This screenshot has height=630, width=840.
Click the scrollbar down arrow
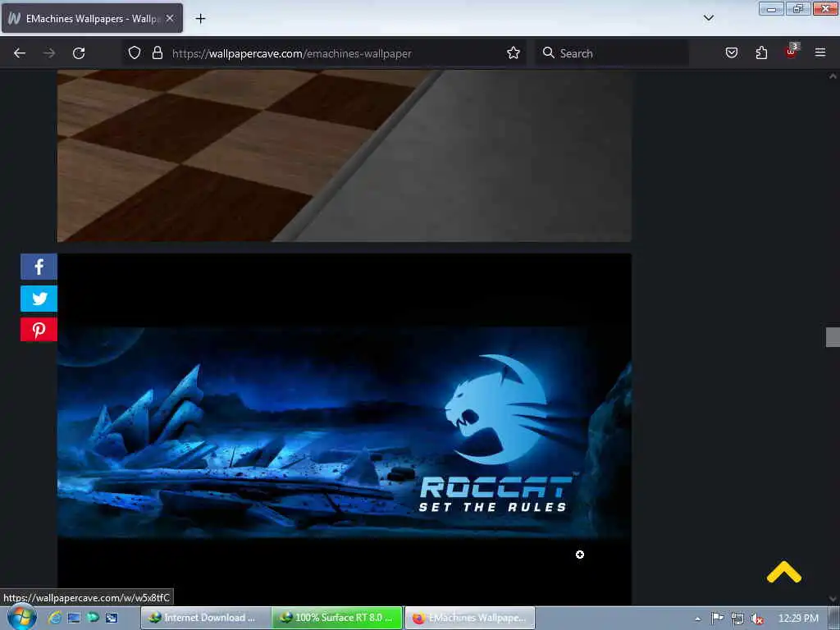(x=833, y=598)
